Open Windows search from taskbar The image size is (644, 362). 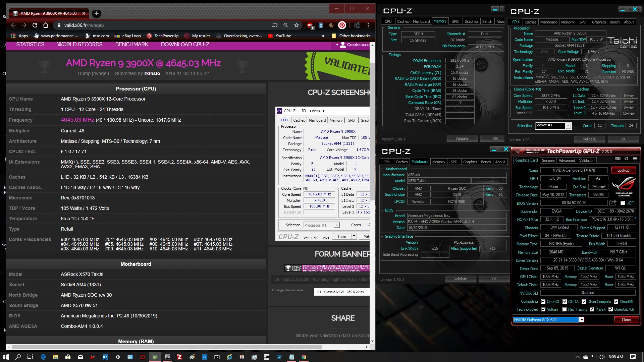(x=18, y=357)
